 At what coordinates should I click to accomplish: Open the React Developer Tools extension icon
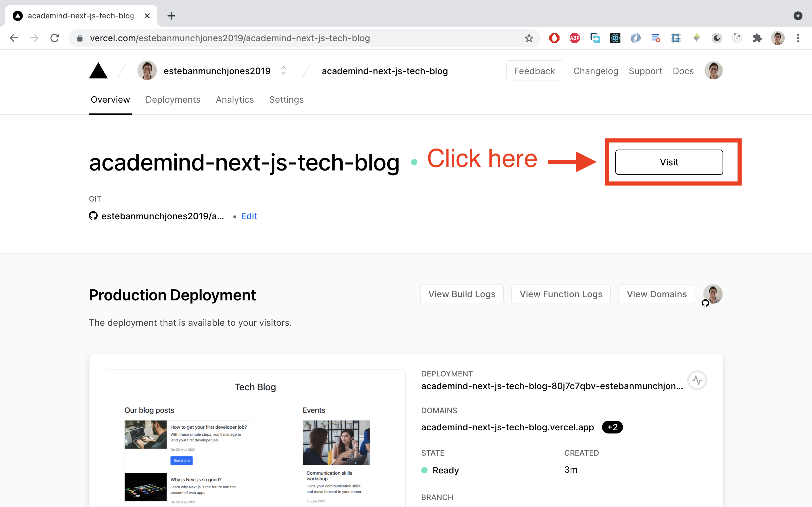(615, 38)
